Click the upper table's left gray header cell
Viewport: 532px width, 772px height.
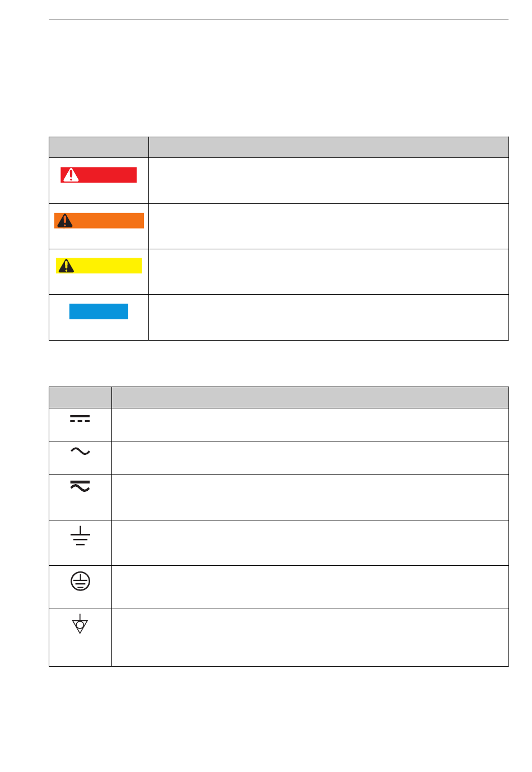click(99, 147)
